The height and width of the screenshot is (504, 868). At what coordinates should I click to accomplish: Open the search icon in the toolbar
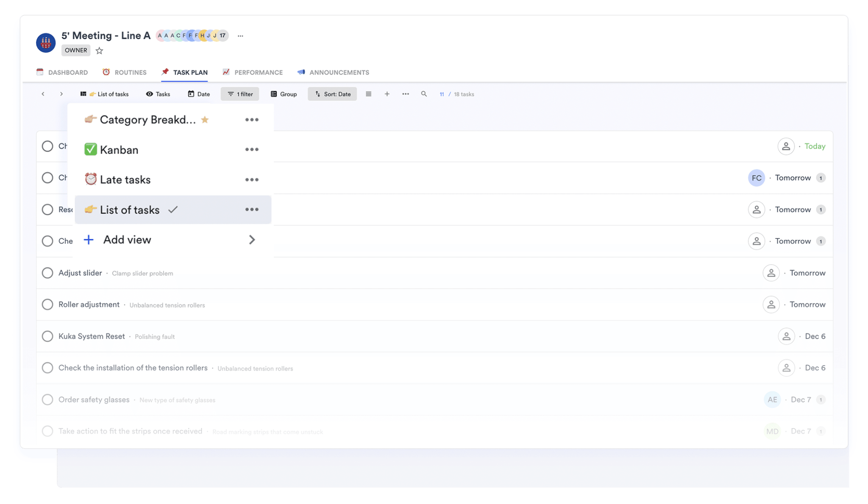coord(424,94)
